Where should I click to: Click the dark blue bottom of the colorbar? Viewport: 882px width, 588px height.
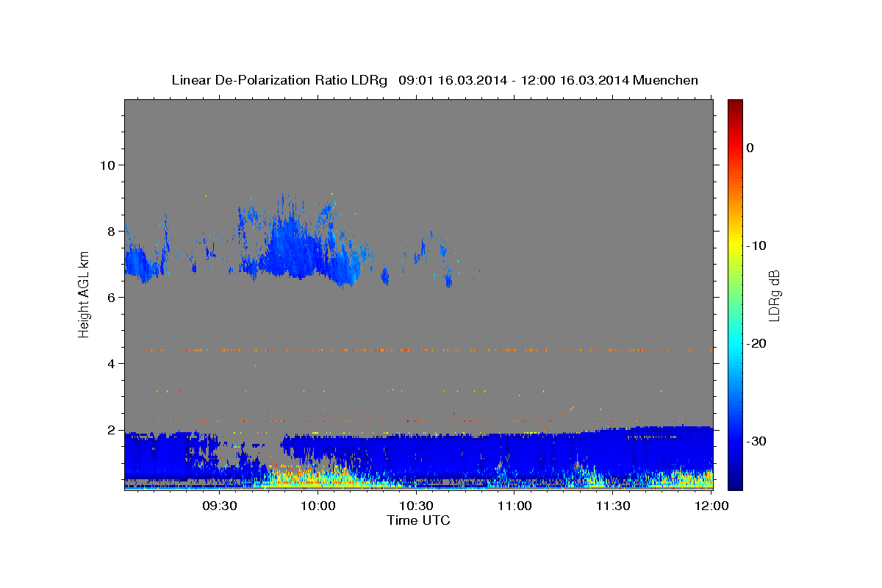(735, 481)
